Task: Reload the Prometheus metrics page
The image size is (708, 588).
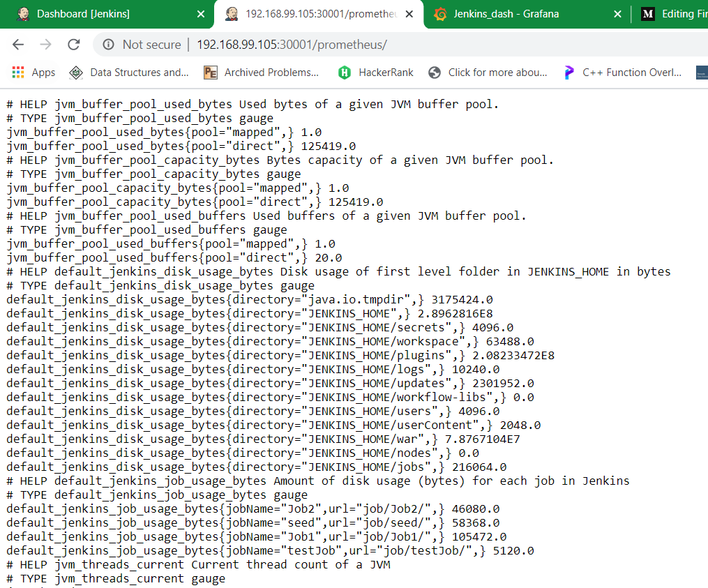Action: click(x=73, y=44)
